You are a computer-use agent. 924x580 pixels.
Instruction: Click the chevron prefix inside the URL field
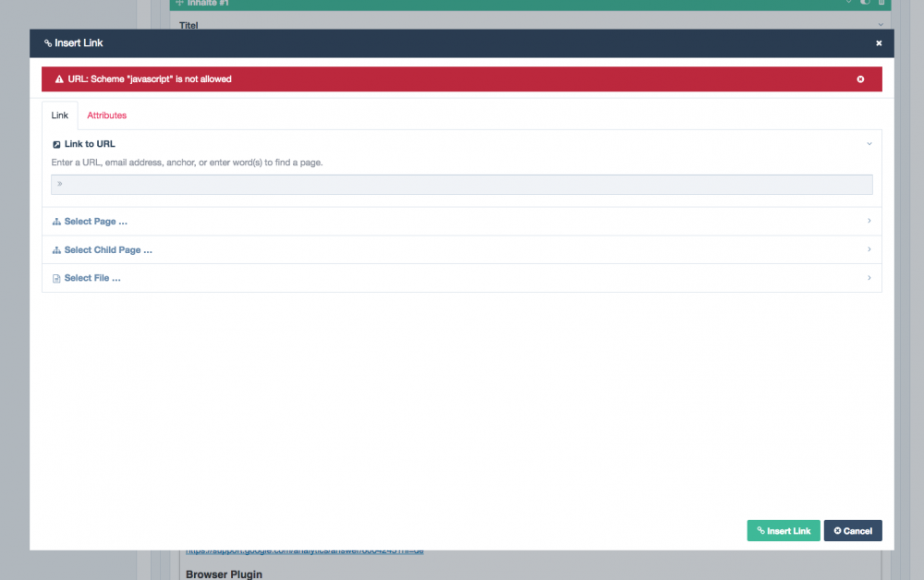59,184
